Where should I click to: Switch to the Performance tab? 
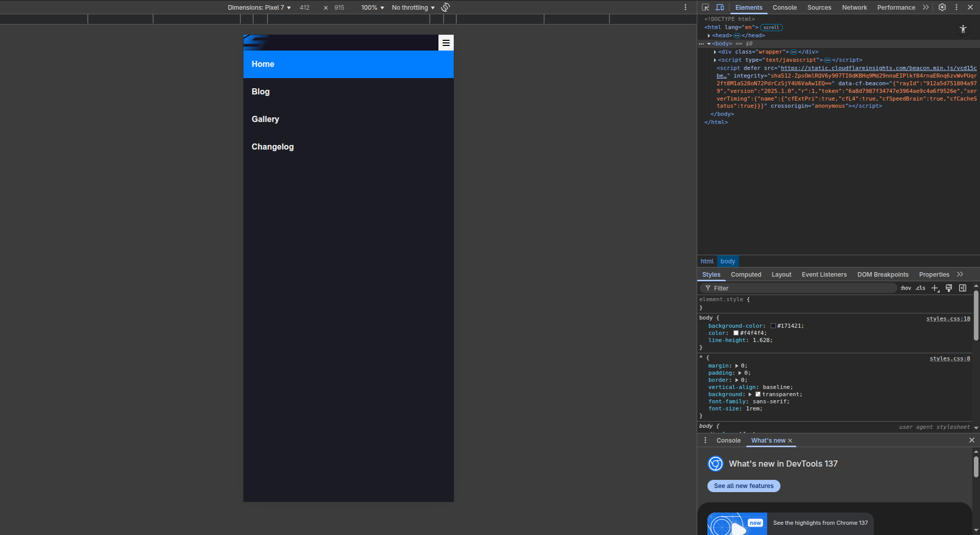pos(896,8)
